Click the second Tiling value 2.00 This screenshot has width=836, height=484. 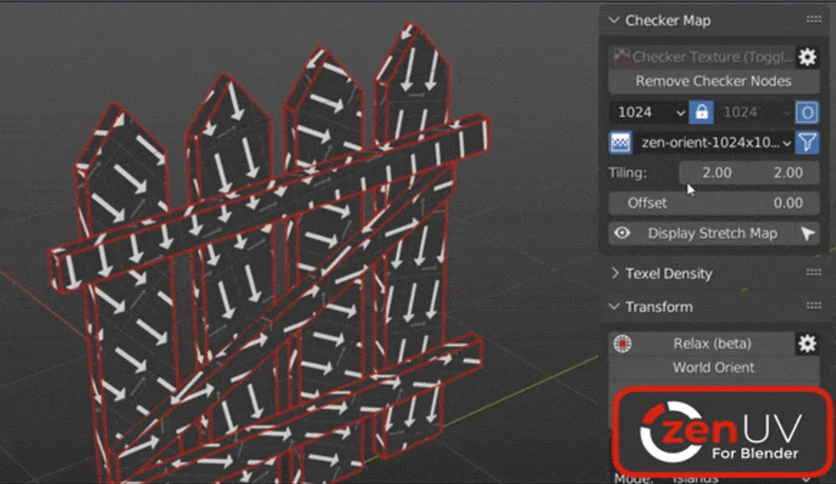coord(785,173)
